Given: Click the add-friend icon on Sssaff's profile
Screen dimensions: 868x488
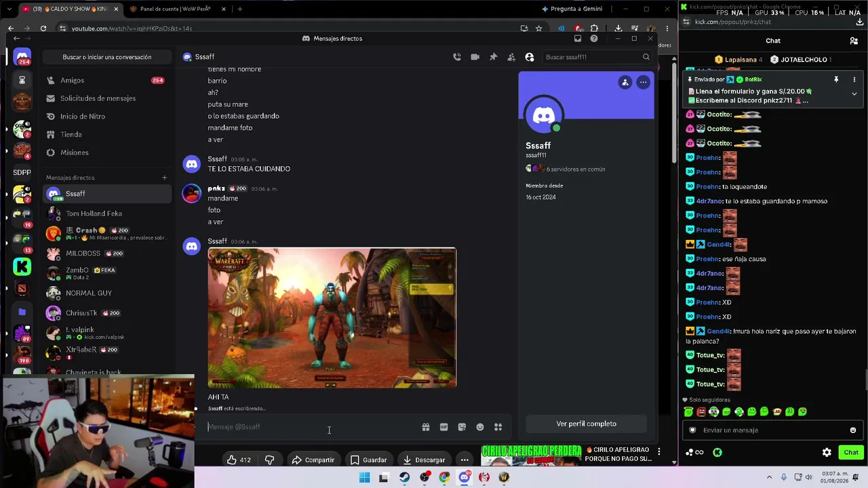Looking at the screenshot, I should (x=625, y=83).
